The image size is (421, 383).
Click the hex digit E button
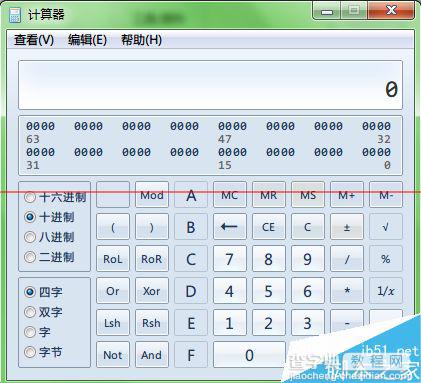[191, 323]
